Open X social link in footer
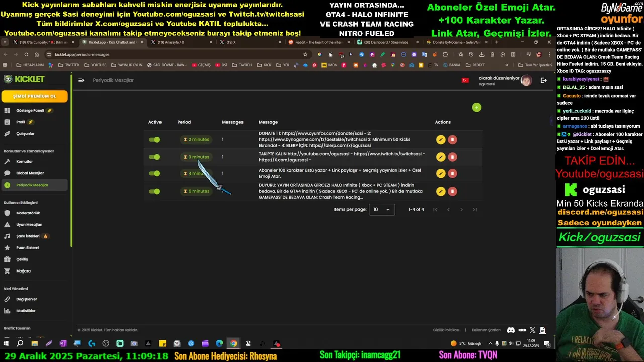The image size is (644, 362). pos(533,330)
